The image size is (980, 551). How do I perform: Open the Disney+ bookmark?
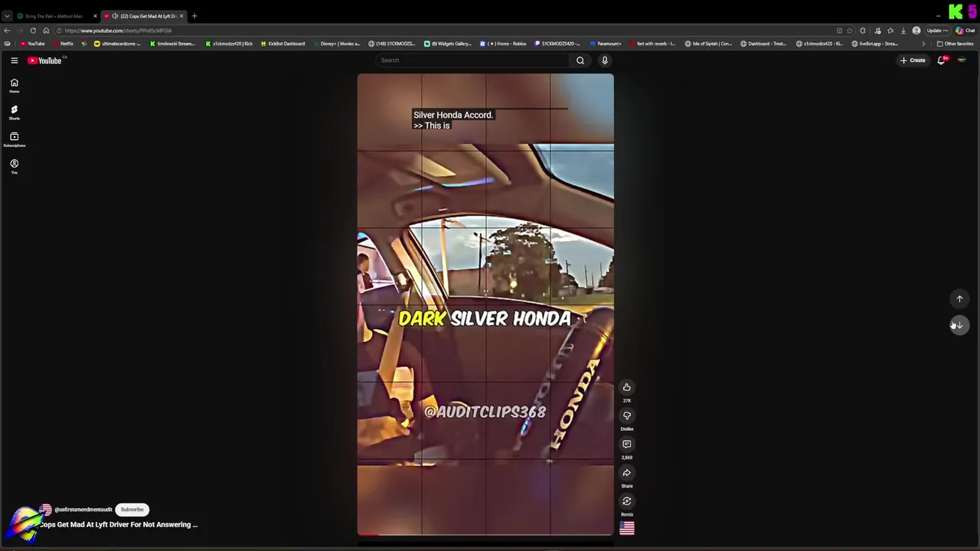tap(336, 44)
